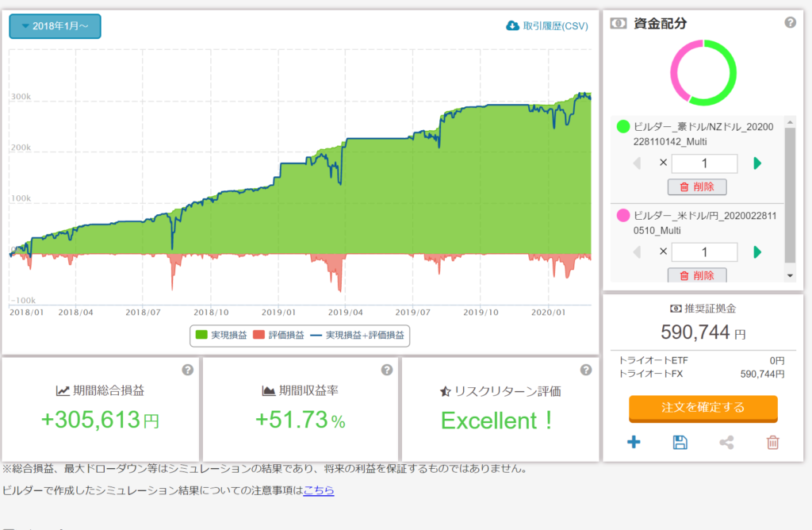Screen dimensions: 812x530
Task: Delete the 豪ドル/NZドル builder with 削除
Action: point(697,187)
